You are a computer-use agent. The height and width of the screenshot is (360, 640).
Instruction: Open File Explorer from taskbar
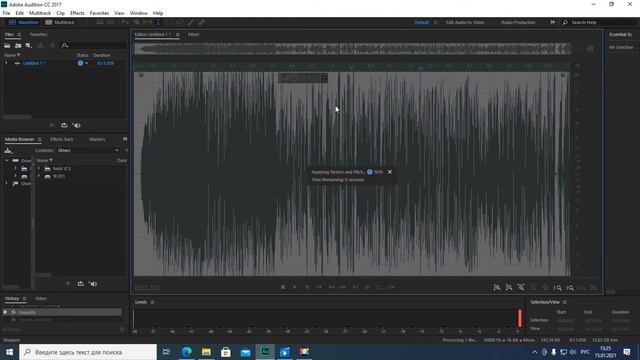(x=206, y=352)
